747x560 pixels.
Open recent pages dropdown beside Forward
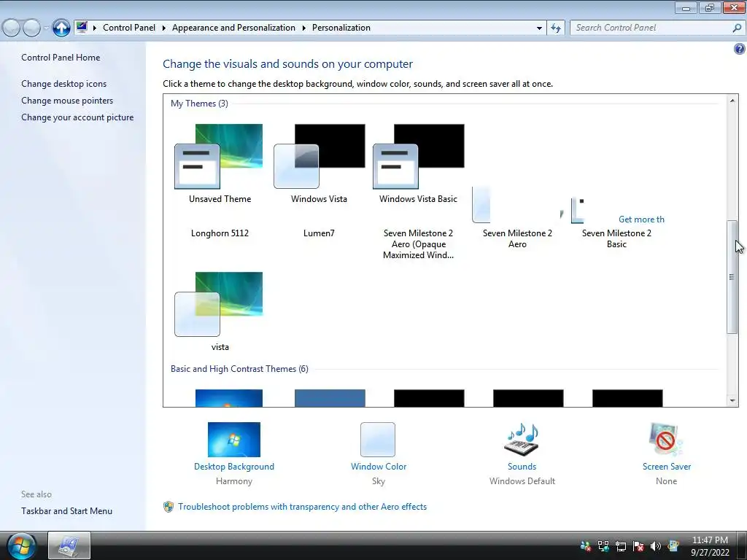46,28
